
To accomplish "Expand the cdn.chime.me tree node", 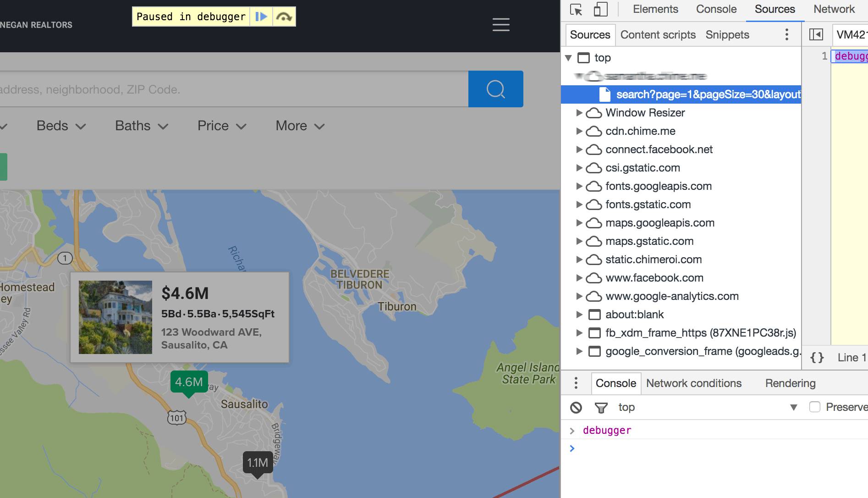I will [x=579, y=131].
